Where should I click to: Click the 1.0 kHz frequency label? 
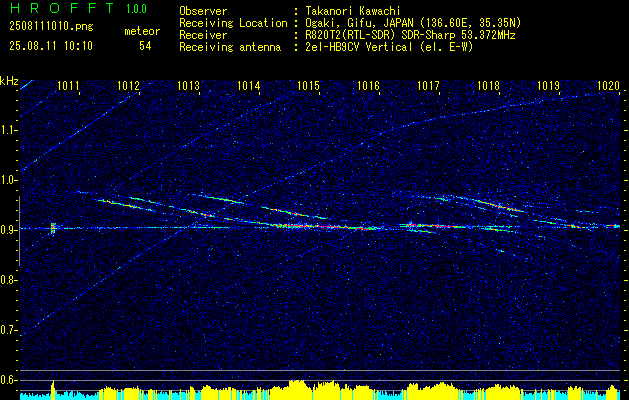click(7, 180)
